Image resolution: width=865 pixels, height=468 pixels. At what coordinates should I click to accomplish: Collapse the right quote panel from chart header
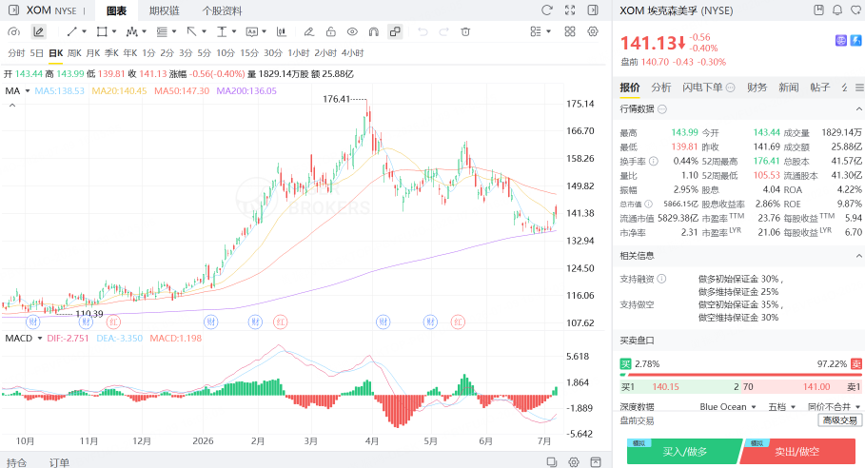593,10
